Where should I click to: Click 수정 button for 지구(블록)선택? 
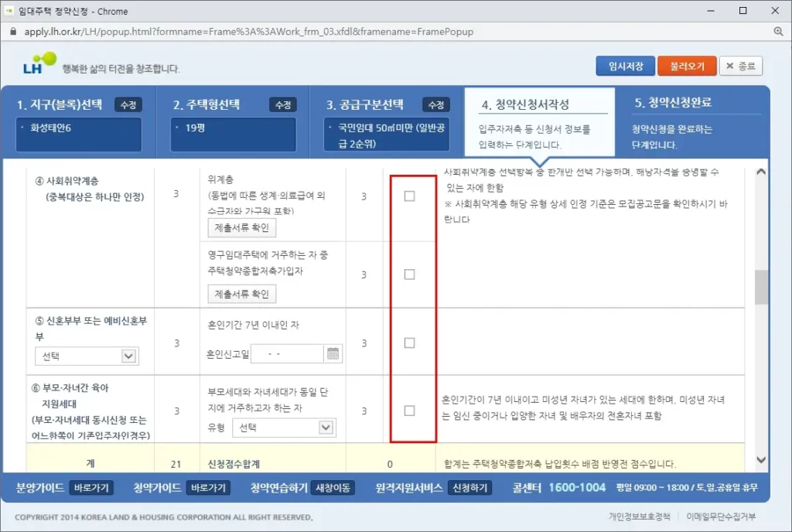(128, 104)
